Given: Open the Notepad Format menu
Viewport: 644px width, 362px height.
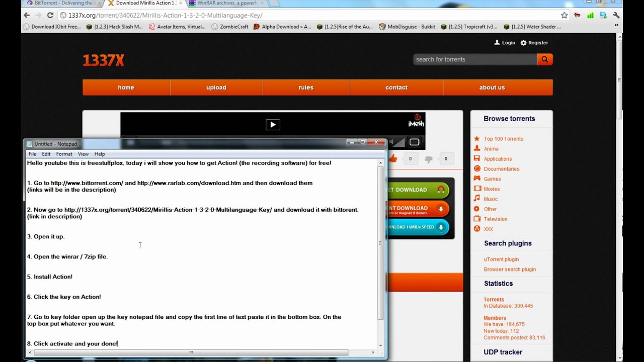Looking at the screenshot, I should coord(64,154).
